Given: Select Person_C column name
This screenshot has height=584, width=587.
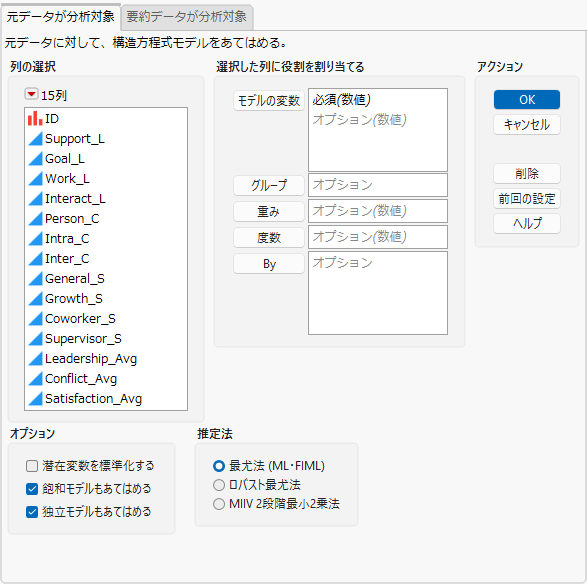Looking at the screenshot, I should pyautogui.click(x=72, y=219).
